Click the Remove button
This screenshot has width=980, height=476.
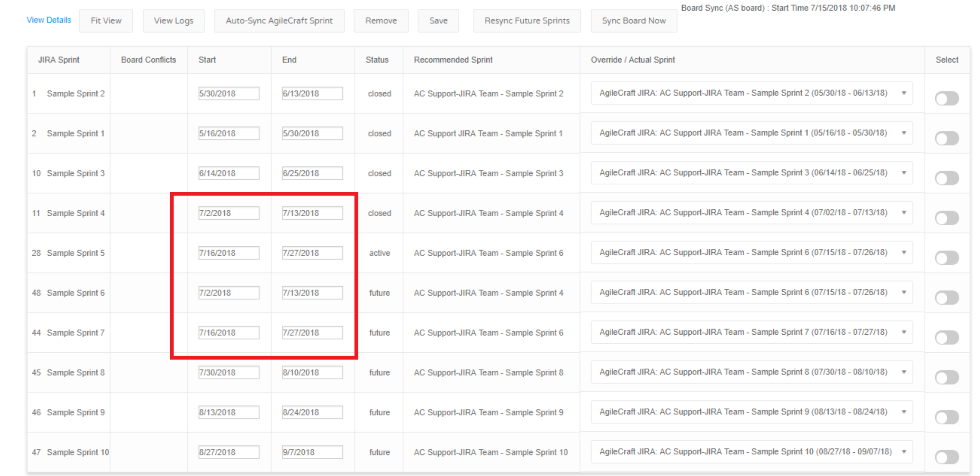pyautogui.click(x=381, y=21)
